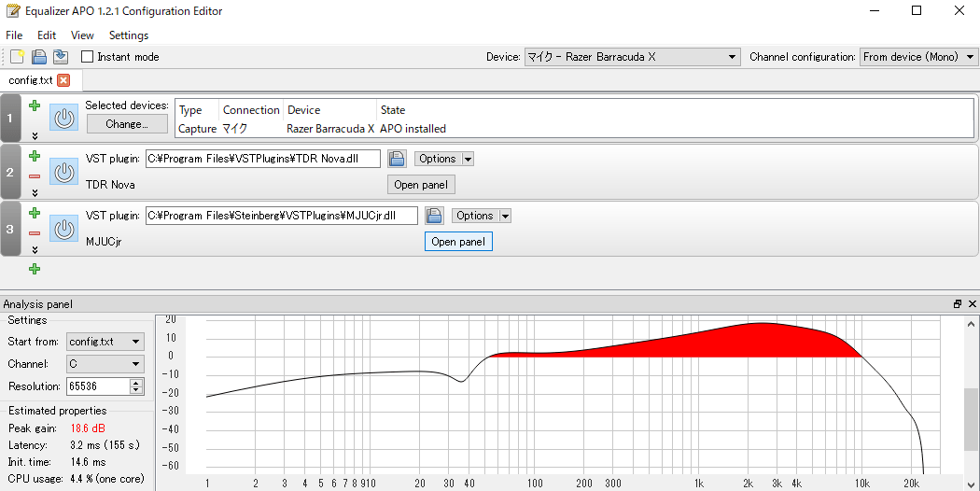Click the Connection column header
The height and width of the screenshot is (491, 980).
pos(251,110)
